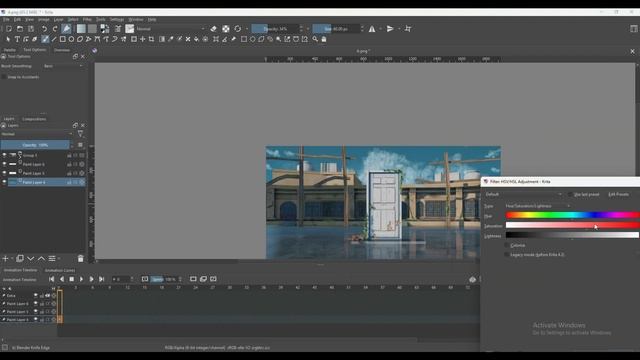Select the Ellipse shape tool

click(71, 39)
